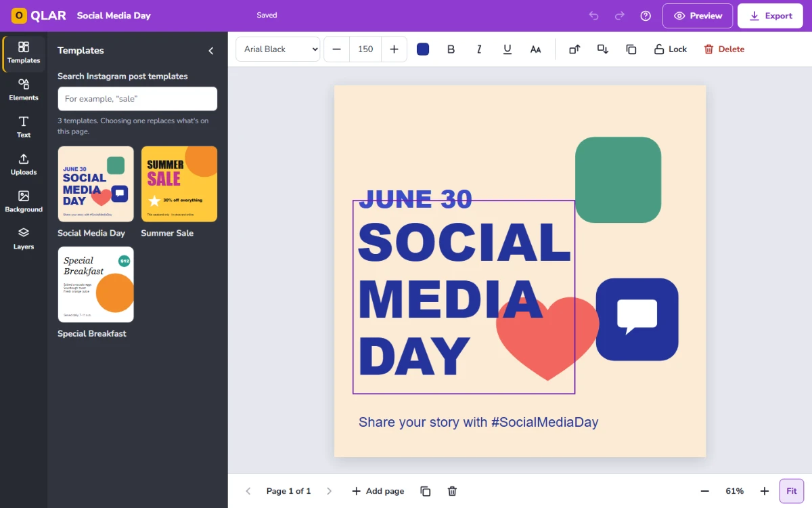
Task: Click the Saved status label
Action: coord(267,15)
